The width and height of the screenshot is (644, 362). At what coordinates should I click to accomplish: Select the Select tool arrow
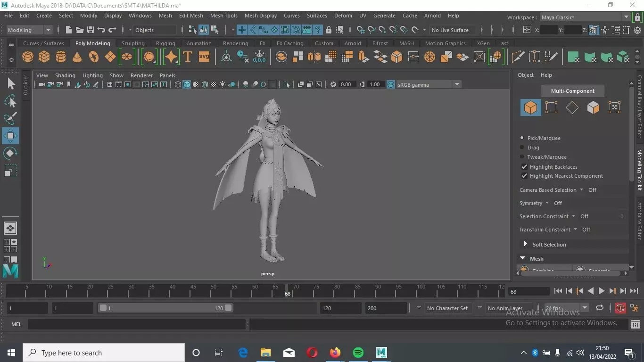[10, 84]
